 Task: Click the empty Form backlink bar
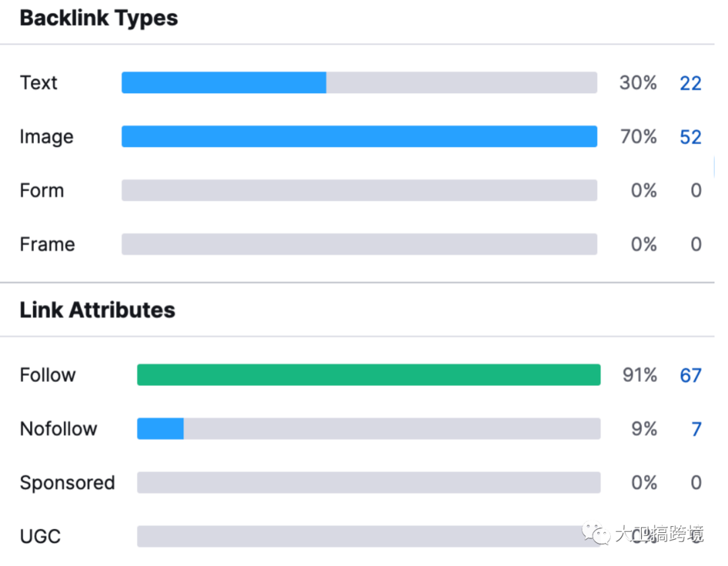pos(359,190)
